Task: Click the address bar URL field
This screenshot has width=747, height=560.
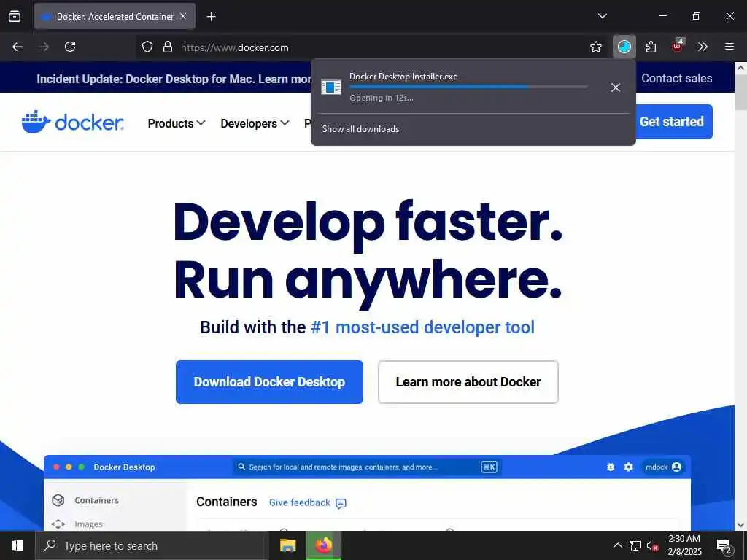Action: coord(371,47)
